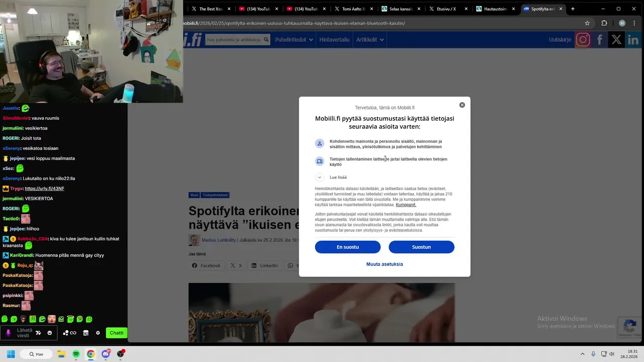Open chat link https://urly.fi/43NF
Screen dimensions: 644x362
pyautogui.click(x=44, y=189)
